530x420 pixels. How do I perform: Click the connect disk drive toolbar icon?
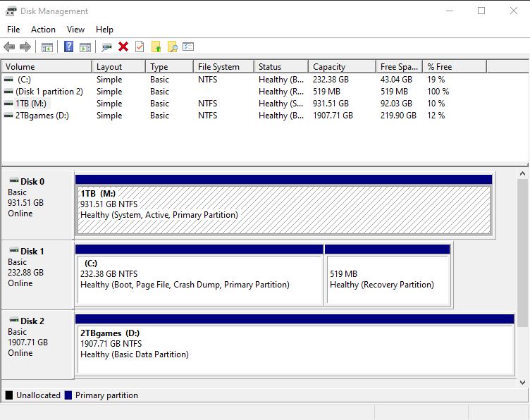coord(106,47)
